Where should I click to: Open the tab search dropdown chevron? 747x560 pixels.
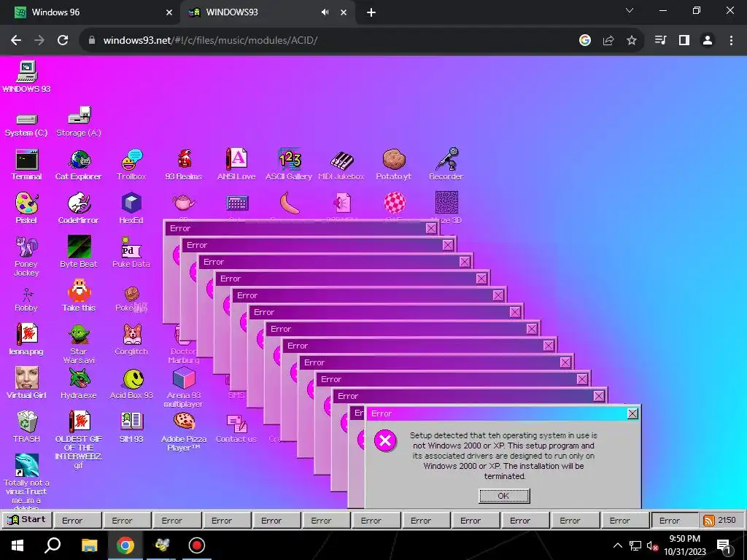pos(630,10)
